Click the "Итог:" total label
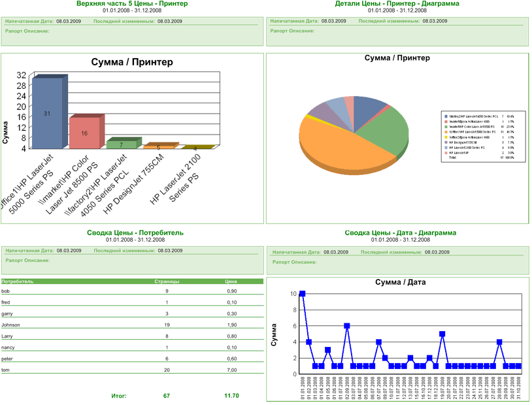Viewport: 532px width, 405px height. 119,396
